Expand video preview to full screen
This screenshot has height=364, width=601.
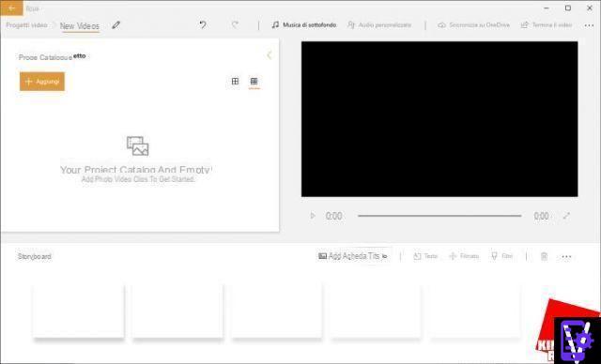pyautogui.click(x=566, y=216)
